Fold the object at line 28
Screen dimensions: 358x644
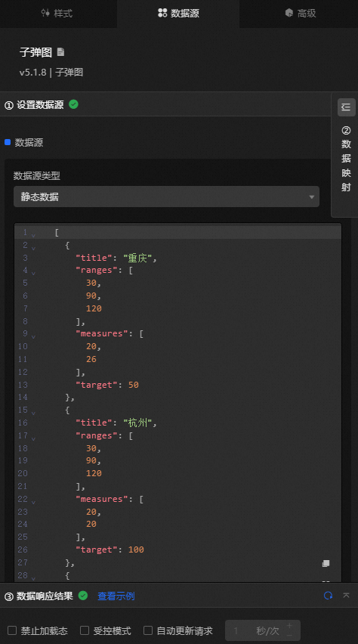click(x=34, y=578)
